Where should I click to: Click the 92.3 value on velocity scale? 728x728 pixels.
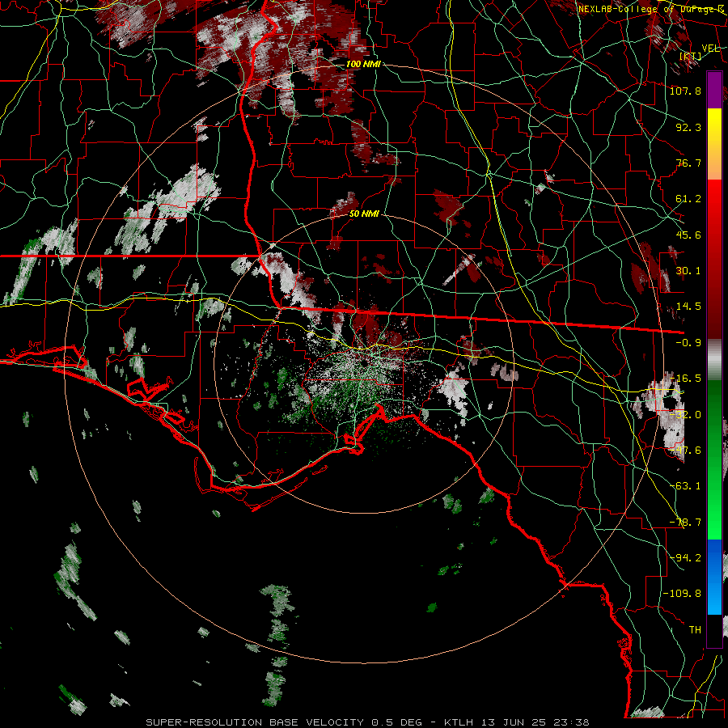(688, 127)
